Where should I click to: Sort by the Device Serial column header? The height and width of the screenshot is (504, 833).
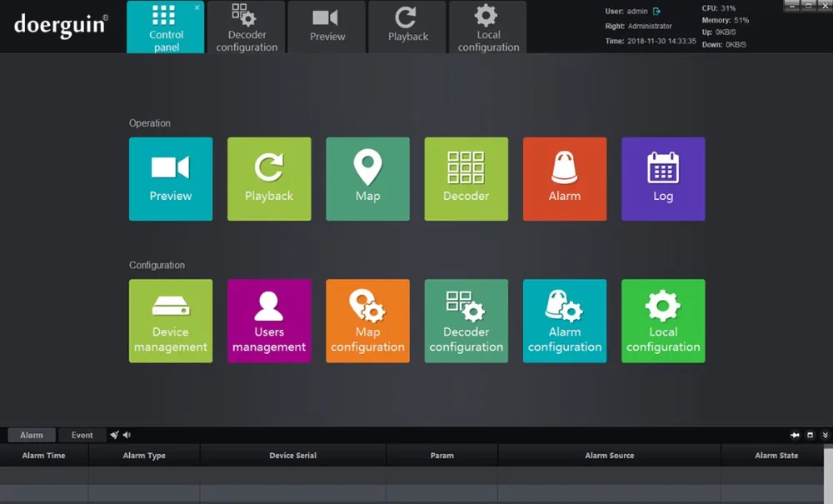tap(292, 455)
